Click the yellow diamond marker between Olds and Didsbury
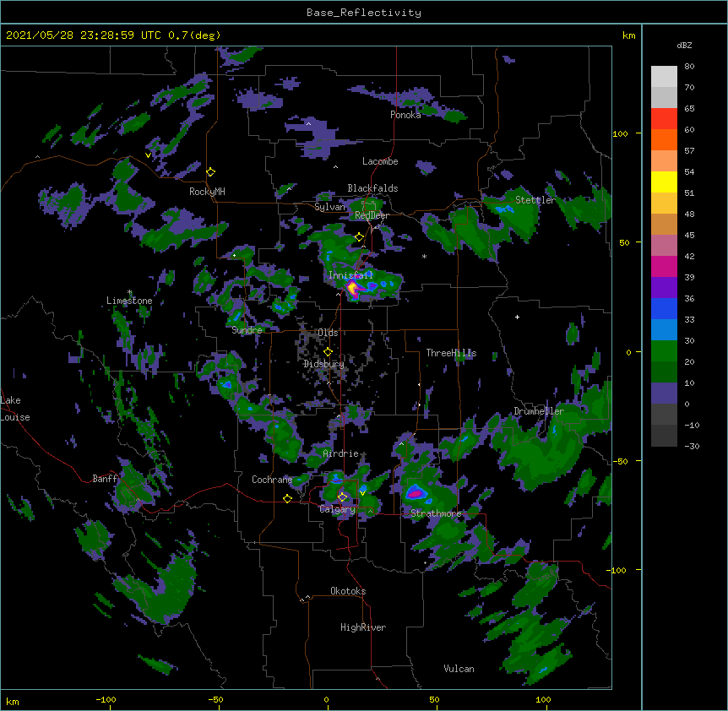Image resolution: width=728 pixels, height=711 pixels. [329, 351]
